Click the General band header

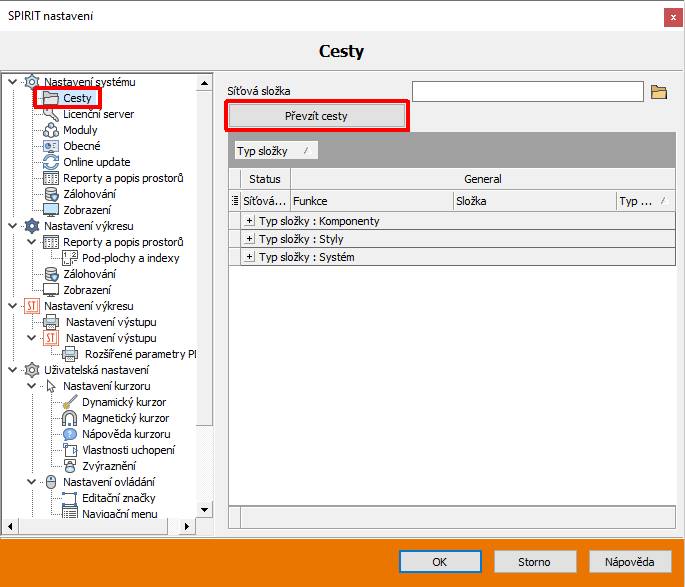point(483,179)
